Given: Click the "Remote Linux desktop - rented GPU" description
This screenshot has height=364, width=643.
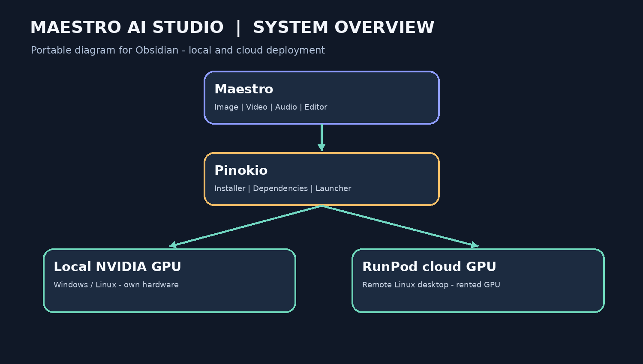Looking at the screenshot, I should [431, 285].
